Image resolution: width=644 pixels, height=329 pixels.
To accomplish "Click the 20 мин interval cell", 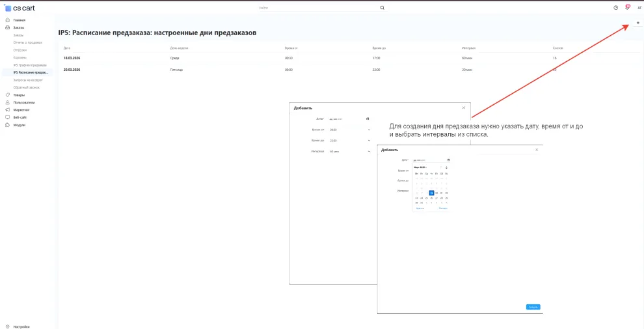I will (x=468, y=70).
